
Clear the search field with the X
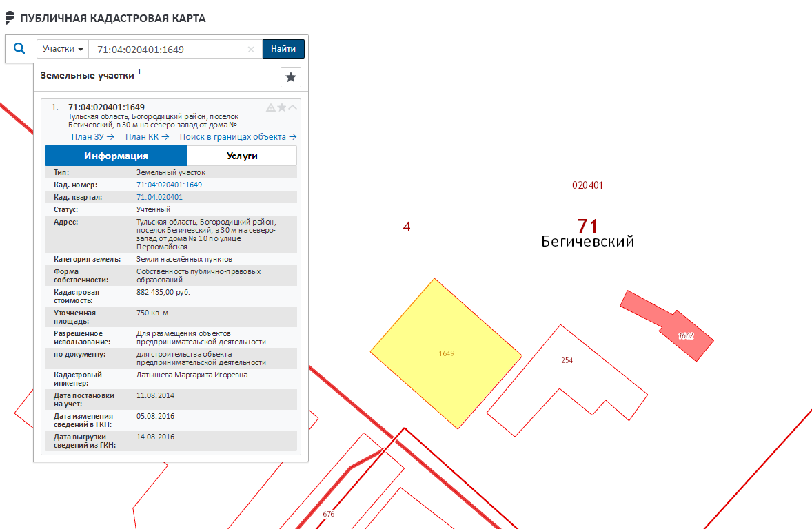tap(251, 50)
